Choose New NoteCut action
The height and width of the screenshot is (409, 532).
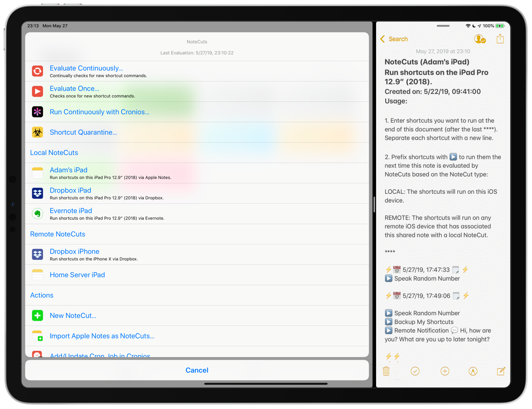point(197,316)
